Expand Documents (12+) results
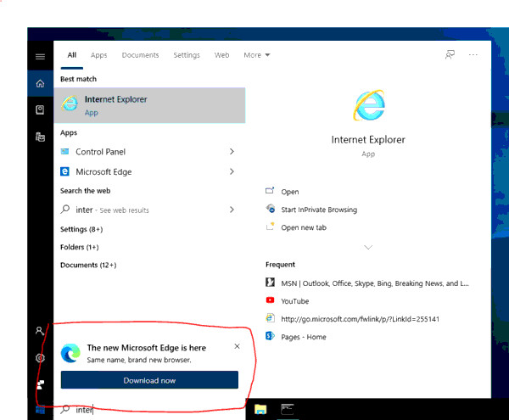The height and width of the screenshot is (420, 509). pyautogui.click(x=88, y=265)
